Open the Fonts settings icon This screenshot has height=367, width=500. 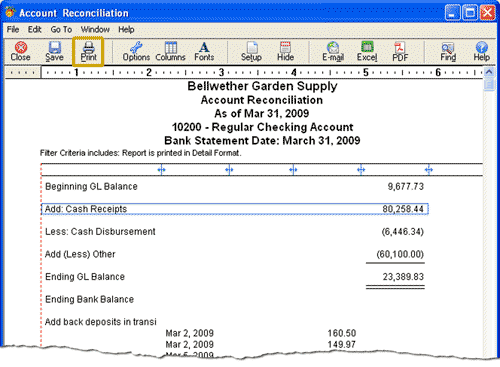(x=204, y=52)
